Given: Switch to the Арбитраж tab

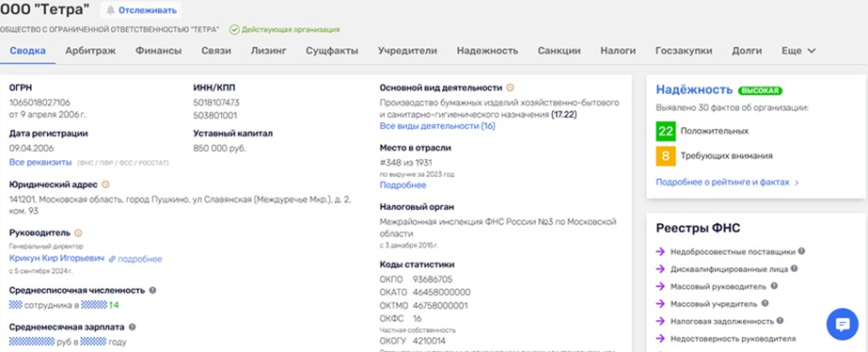Looking at the screenshot, I should pyautogui.click(x=90, y=51).
